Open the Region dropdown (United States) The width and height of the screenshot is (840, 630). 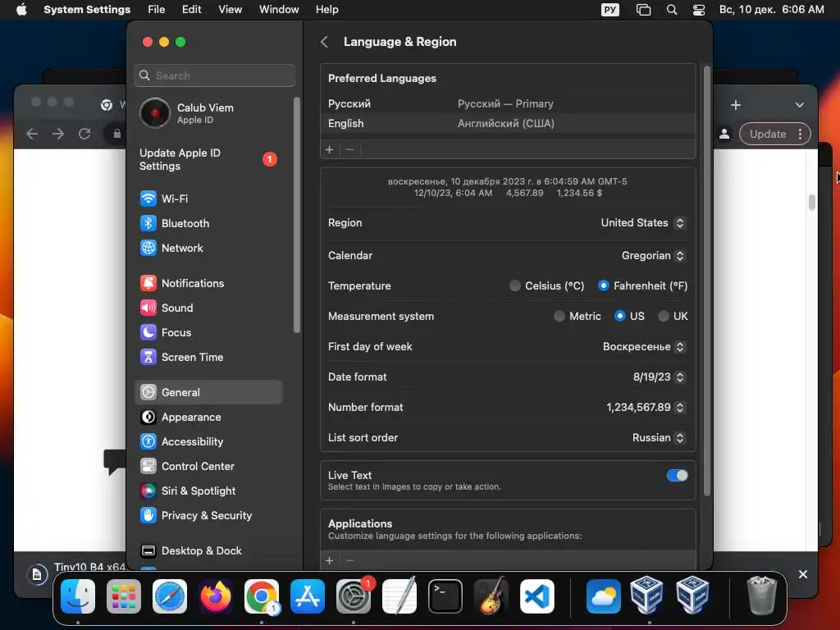643,223
